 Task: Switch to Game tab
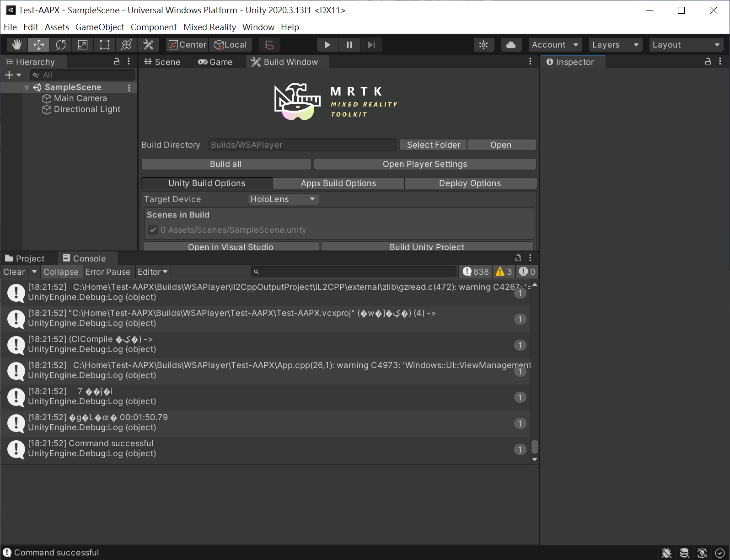[x=215, y=62]
